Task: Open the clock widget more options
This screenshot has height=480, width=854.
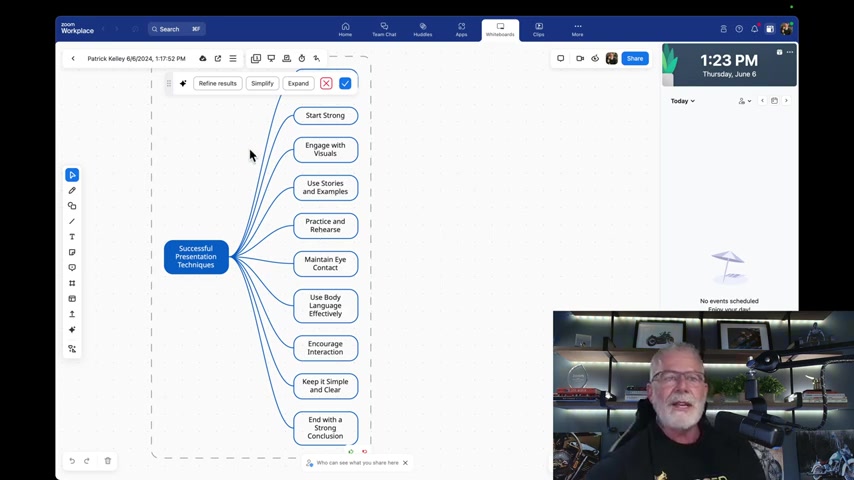Action: tap(790, 52)
